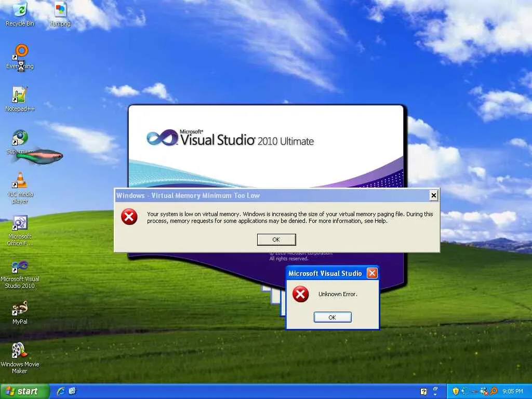Click the network connection tray icon with red X
Viewport: 532px width, 399px height.
[x=485, y=391]
